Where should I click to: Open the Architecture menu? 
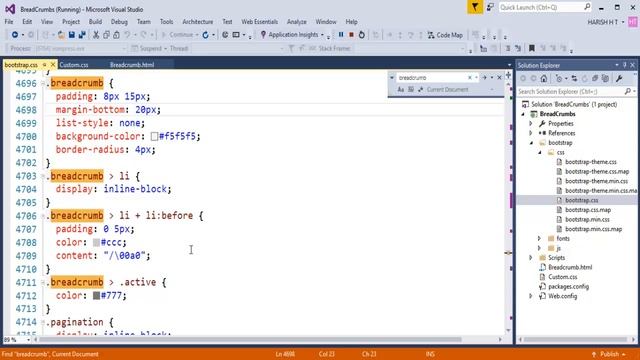198,22
